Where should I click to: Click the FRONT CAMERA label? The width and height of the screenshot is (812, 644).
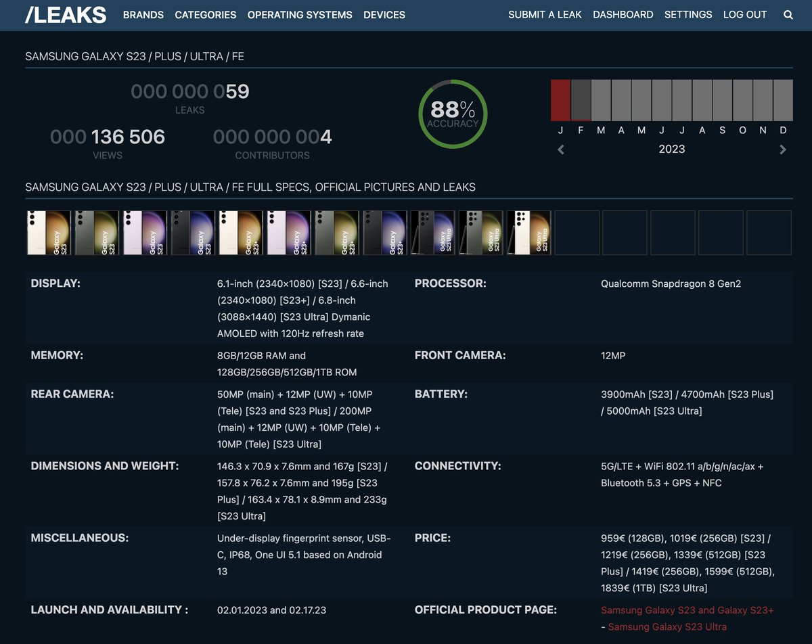point(460,355)
